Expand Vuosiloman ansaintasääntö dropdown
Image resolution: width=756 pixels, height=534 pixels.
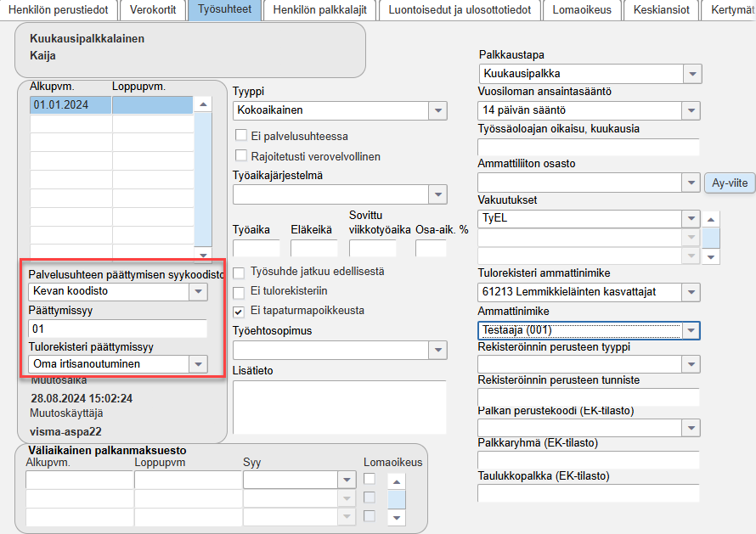pyautogui.click(x=691, y=111)
